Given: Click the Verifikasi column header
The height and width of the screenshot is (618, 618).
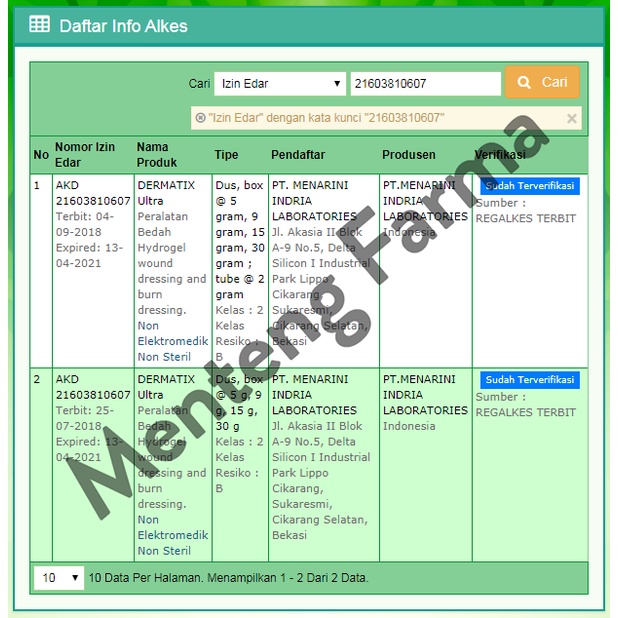Looking at the screenshot, I should tap(500, 155).
